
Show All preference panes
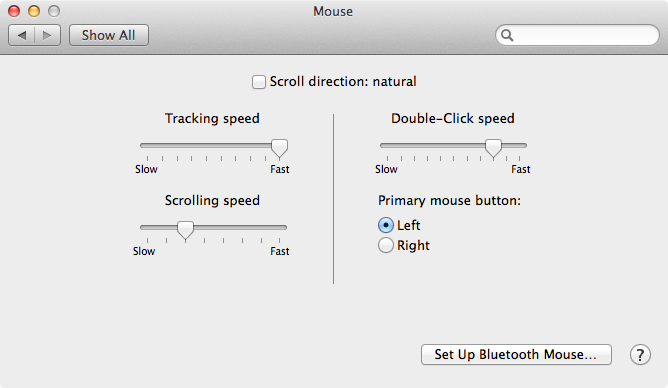pyautogui.click(x=109, y=35)
